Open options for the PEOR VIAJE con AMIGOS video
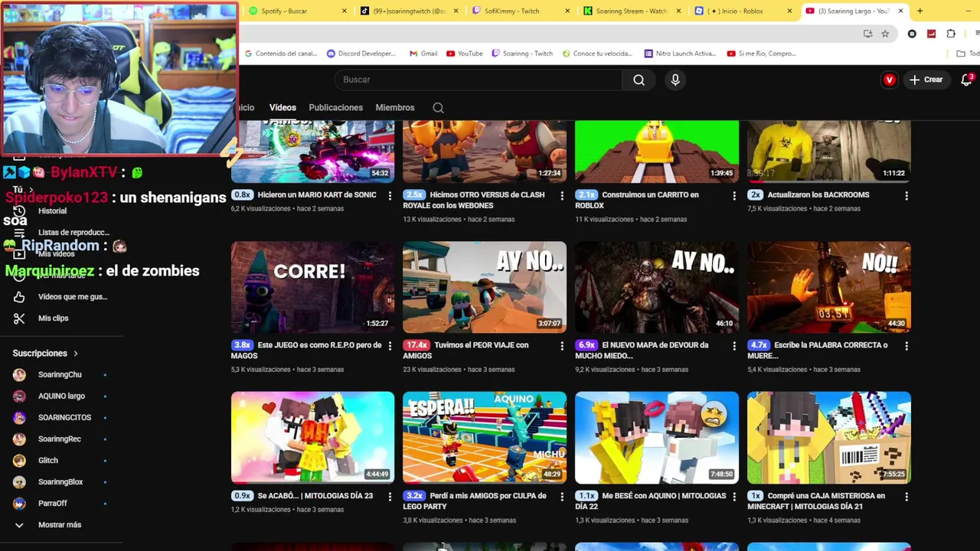 coord(562,346)
